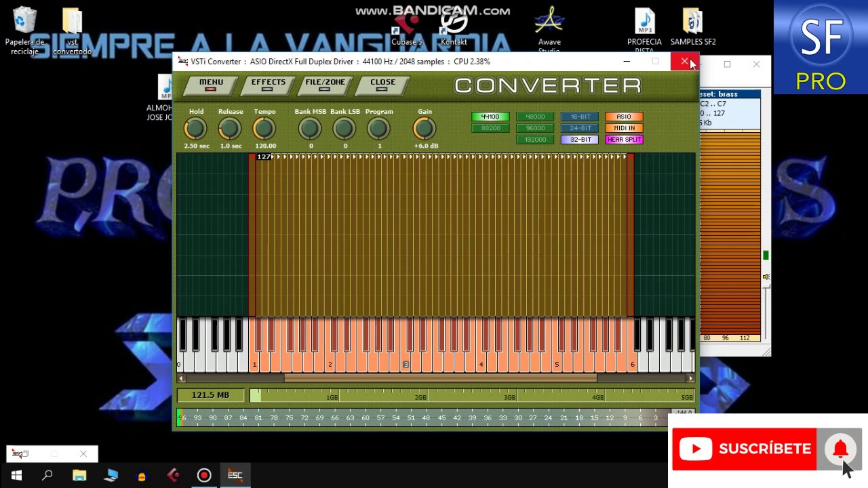Toggle the HEAR SPLIT button
The width and height of the screenshot is (868, 488).
[624, 140]
